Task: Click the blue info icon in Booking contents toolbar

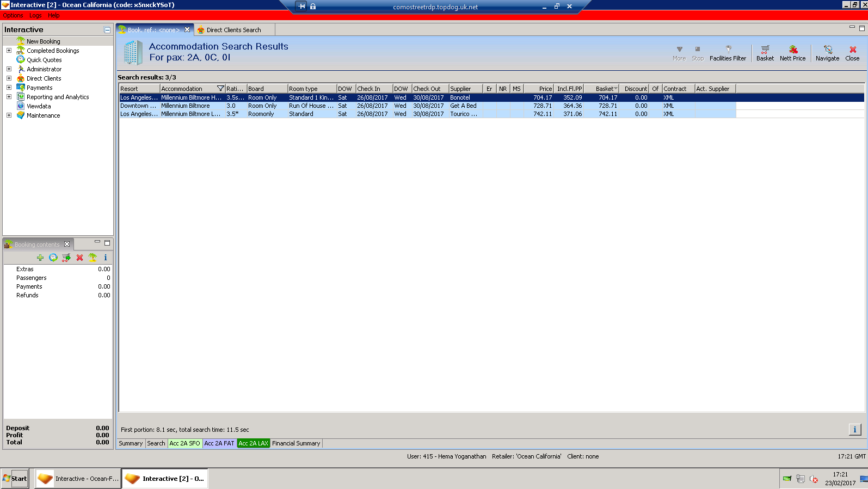Action: (x=106, y=258)
